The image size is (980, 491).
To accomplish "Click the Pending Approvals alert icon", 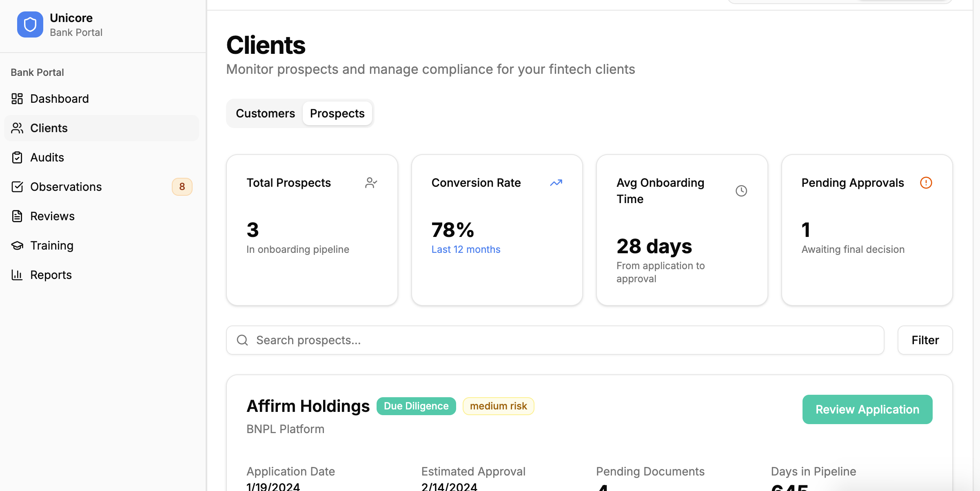I will pyautogui.click(x=926, y=183).
